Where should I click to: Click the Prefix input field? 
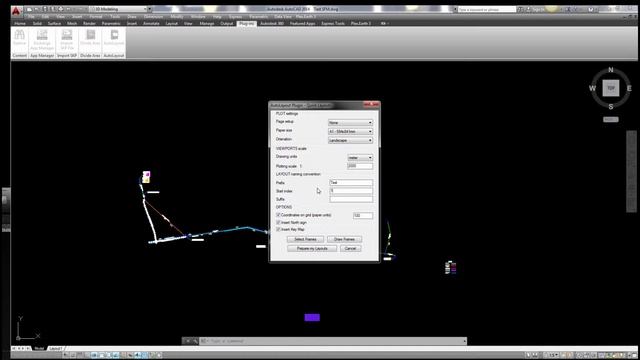click(351, 182)
